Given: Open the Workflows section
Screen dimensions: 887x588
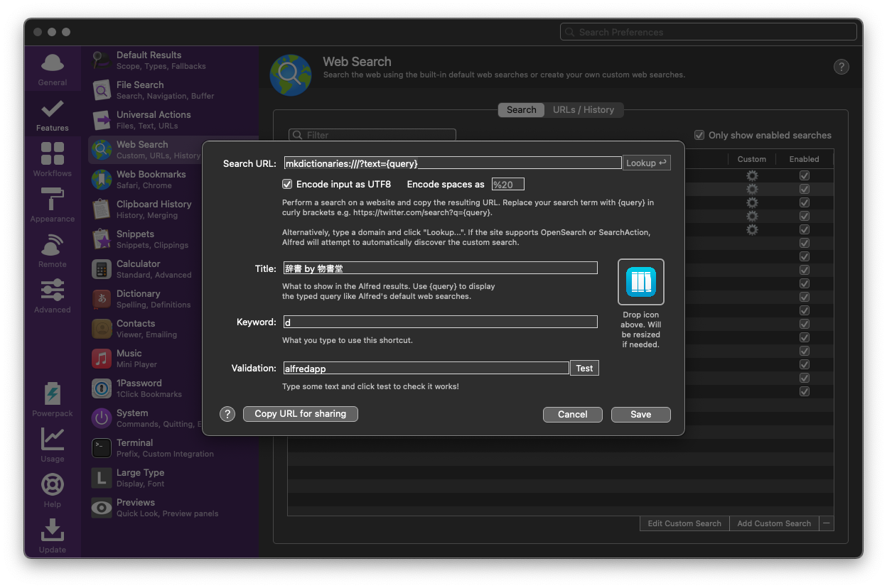Looking at the screenshot, I should point(53,160).
